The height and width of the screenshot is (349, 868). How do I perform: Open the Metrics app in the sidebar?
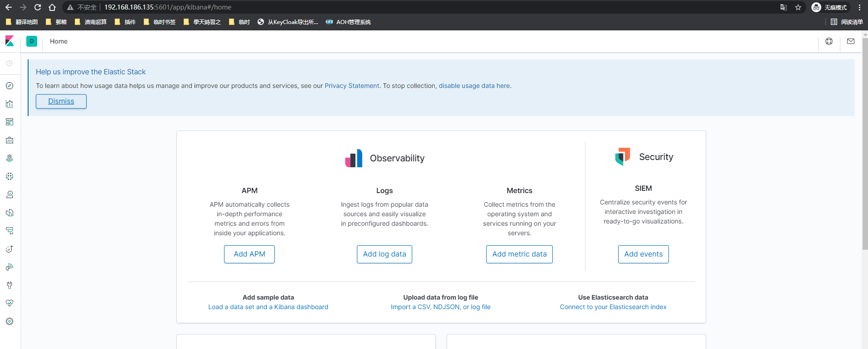point(10,194)
